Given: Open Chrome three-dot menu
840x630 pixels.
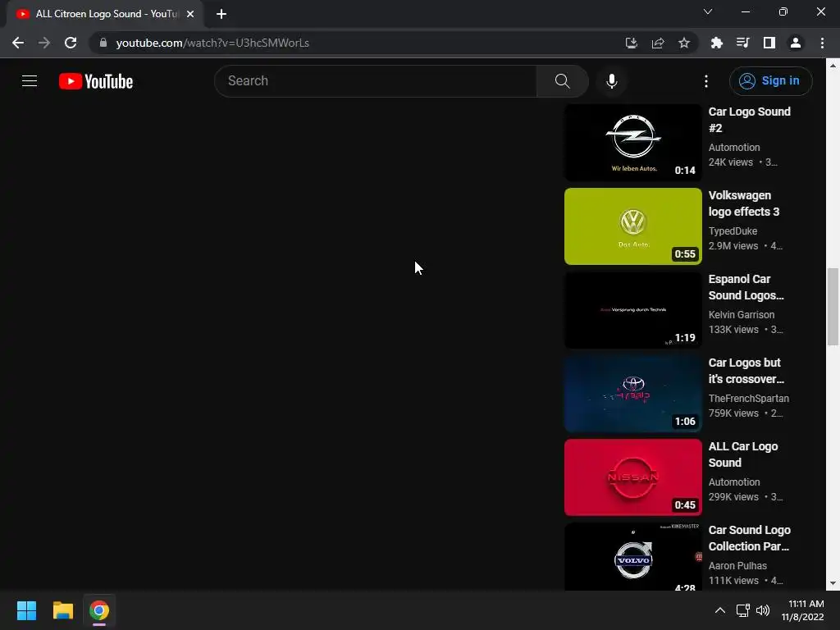Looking at the screenshot, I should (822, 43).
